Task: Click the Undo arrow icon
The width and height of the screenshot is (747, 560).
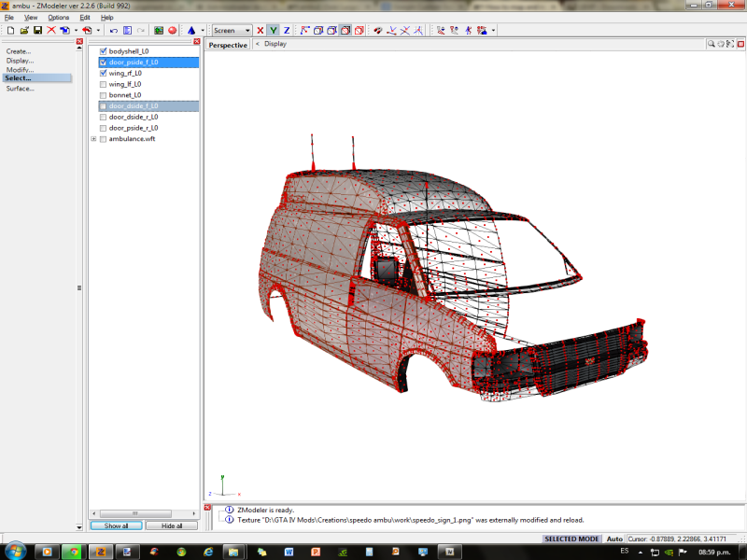Action: pyautogui.click(x=113, y=31)
